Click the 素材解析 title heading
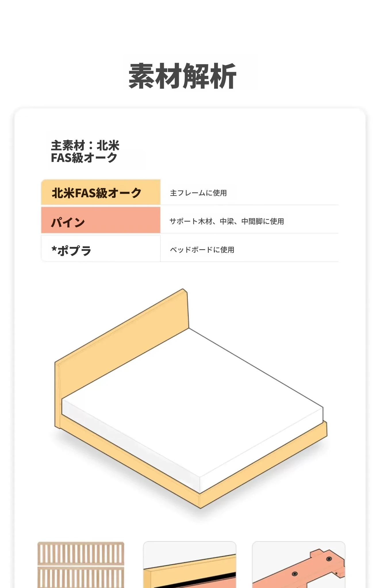 click(182, 76)
